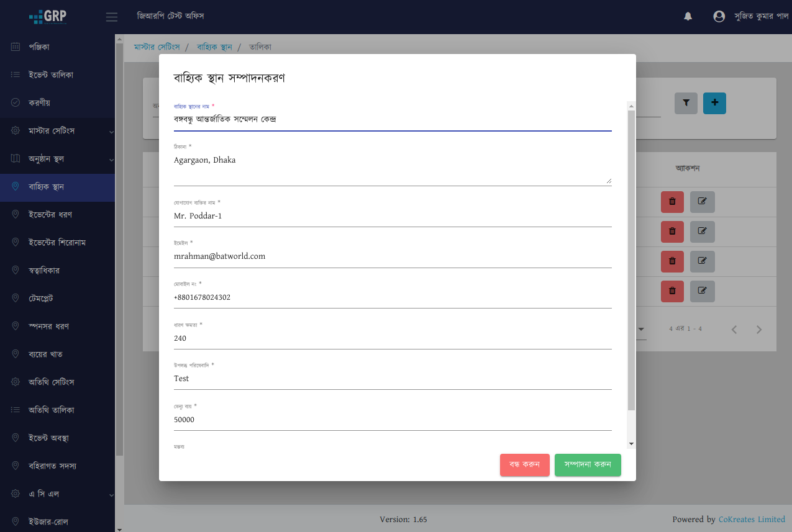This screenshot has width=792, height=532.
Task: Click the সুজিত কুমার পাল username
Action: 762,17
